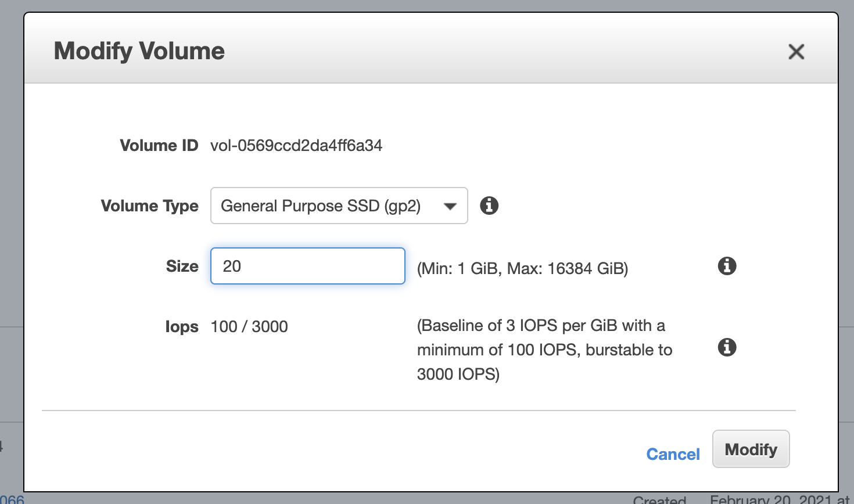Click the background link ending in 066
This screenshot has height=504, width=854.
(x=12, y=499)
